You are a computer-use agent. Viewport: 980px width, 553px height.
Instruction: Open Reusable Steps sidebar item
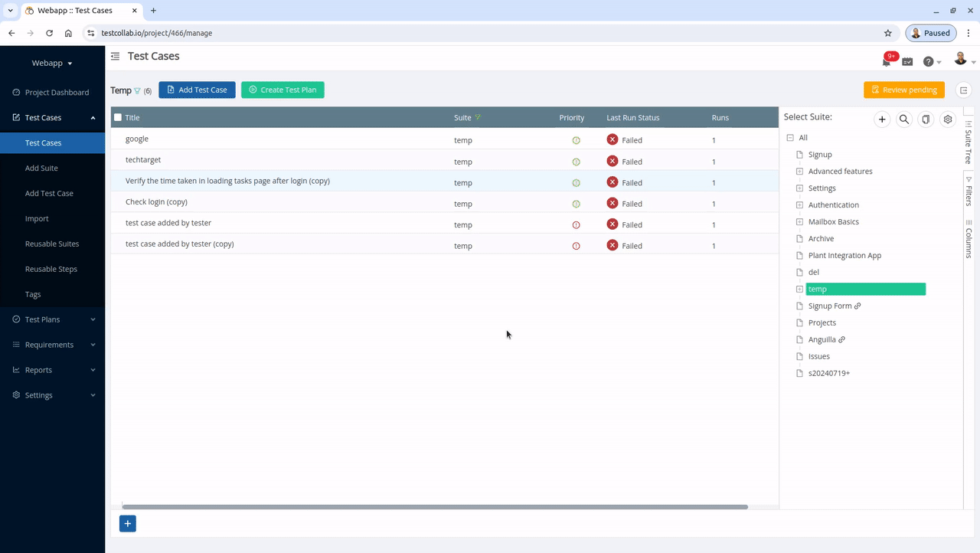(x=52, y=270)
